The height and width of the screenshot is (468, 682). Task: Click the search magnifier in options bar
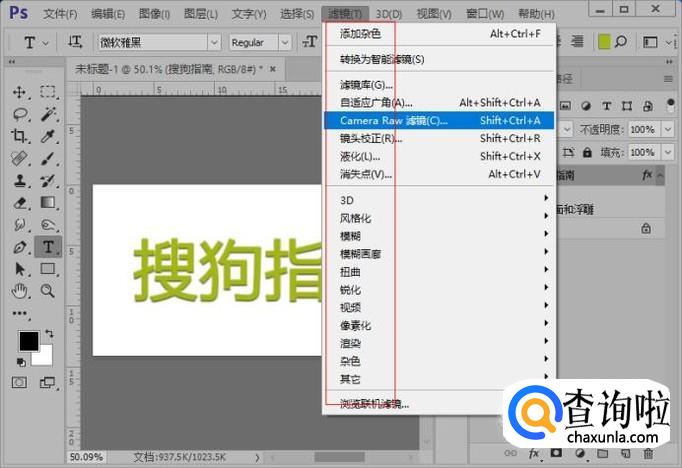click(620, 42)
